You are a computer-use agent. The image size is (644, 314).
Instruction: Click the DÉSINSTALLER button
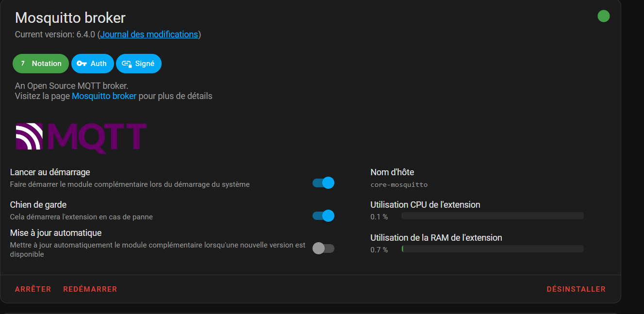[x=576, y=289]
